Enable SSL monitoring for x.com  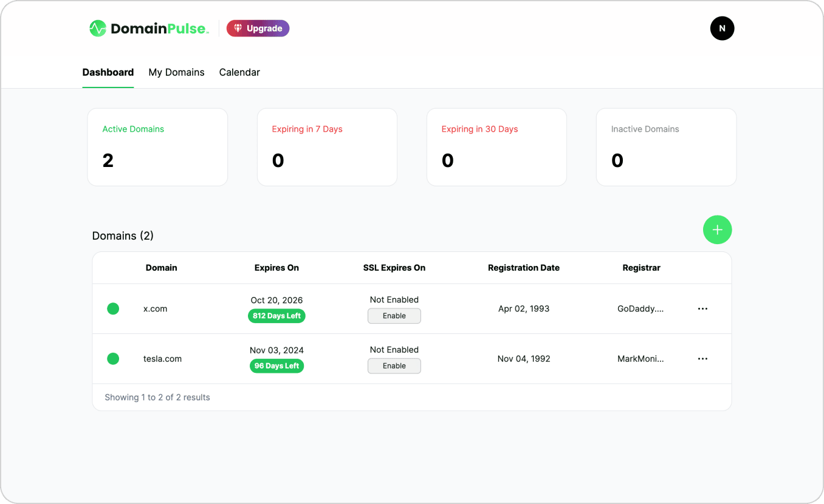[394, 316]
